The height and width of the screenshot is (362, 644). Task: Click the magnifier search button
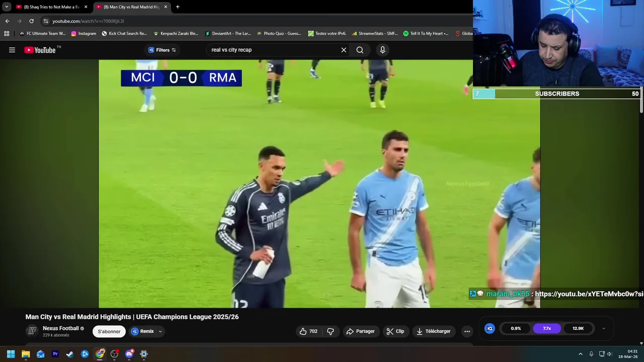click(x=360, y=50)
